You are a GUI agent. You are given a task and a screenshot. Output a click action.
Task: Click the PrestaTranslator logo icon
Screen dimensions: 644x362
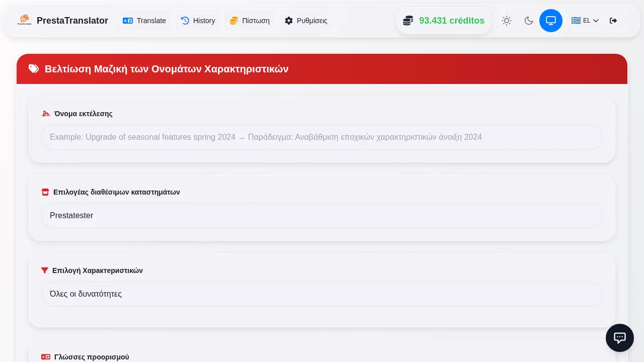point(24,21)
